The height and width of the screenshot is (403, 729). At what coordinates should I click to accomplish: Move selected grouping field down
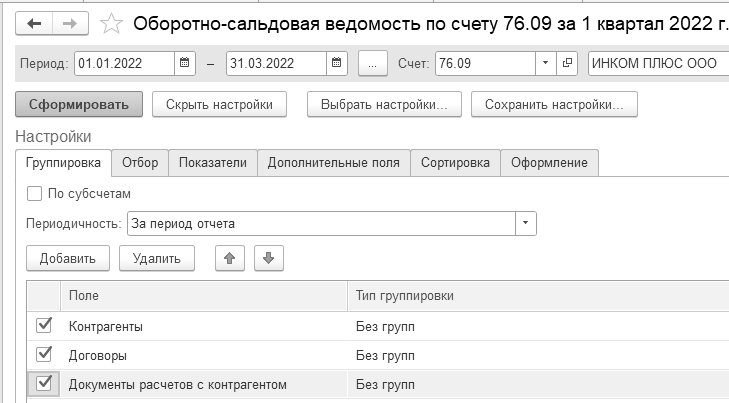pyautogui.click(x=268, y=258)
